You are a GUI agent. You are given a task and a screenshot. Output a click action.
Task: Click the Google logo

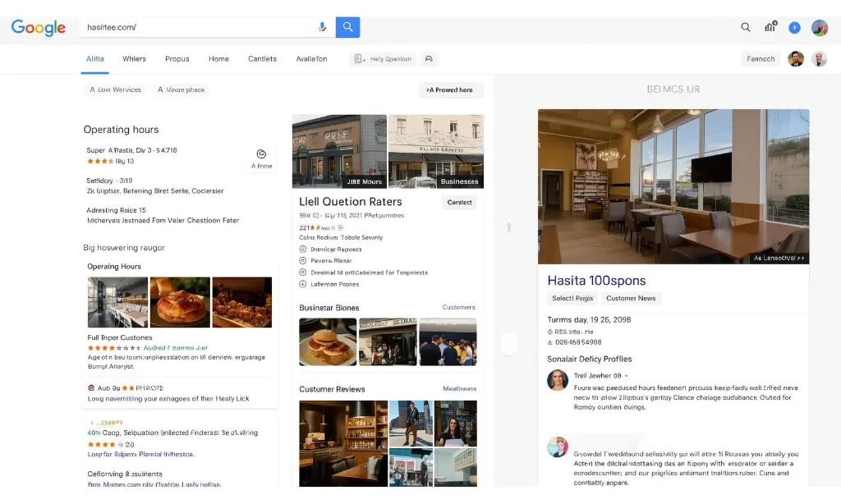click(x=38, y=27)
